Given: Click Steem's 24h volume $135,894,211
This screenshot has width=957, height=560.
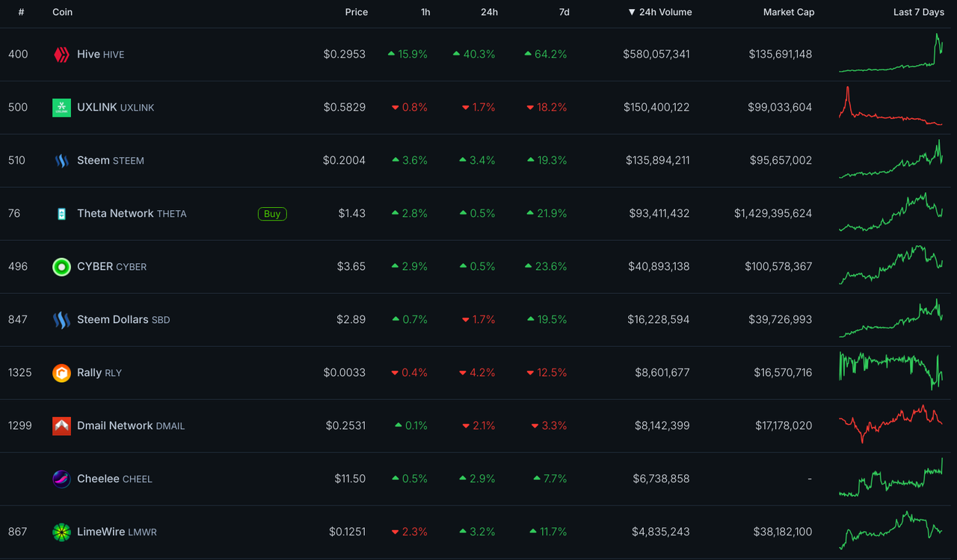Looking at the screenshot, I should 656,161.
